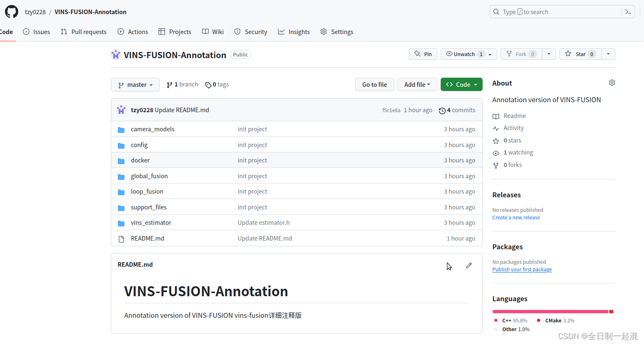Click the config folder icon
This screenshot has width=644, height=344.
point(121,145)
